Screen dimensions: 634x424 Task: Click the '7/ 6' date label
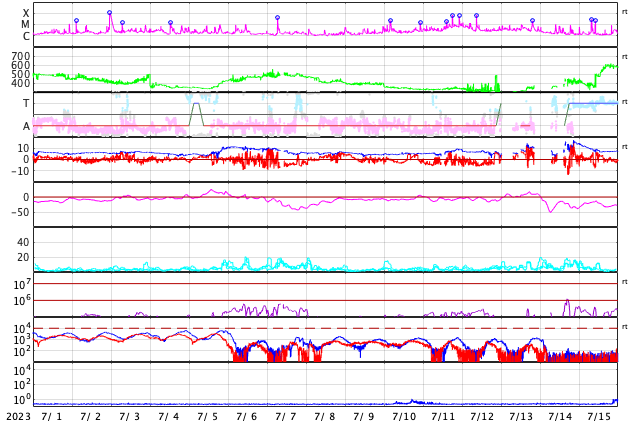tap(247, 417)
